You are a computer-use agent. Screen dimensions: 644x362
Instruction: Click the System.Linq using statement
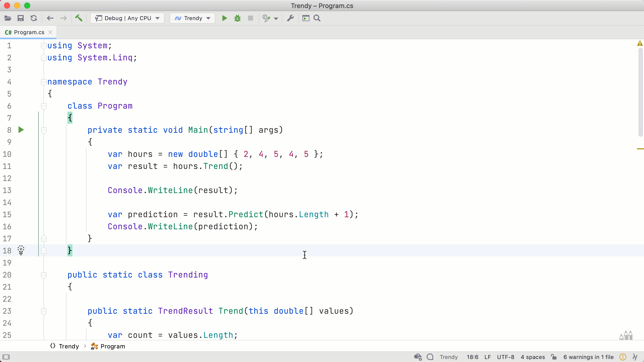click(92, 58)
